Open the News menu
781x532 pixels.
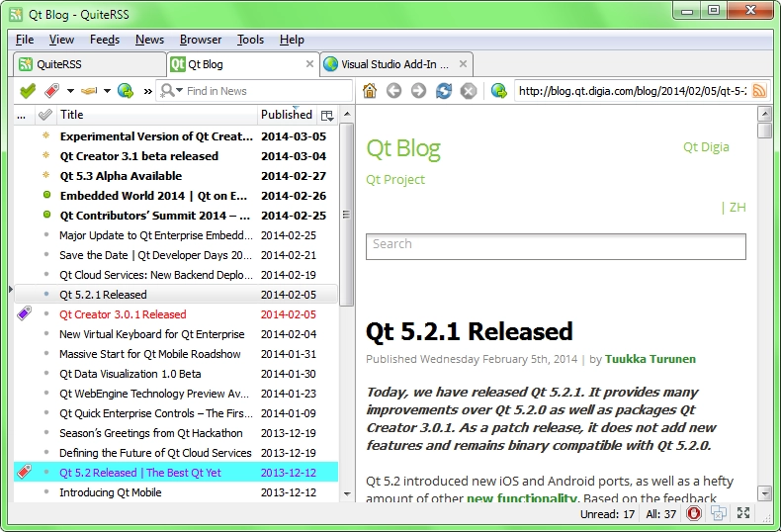149,40
